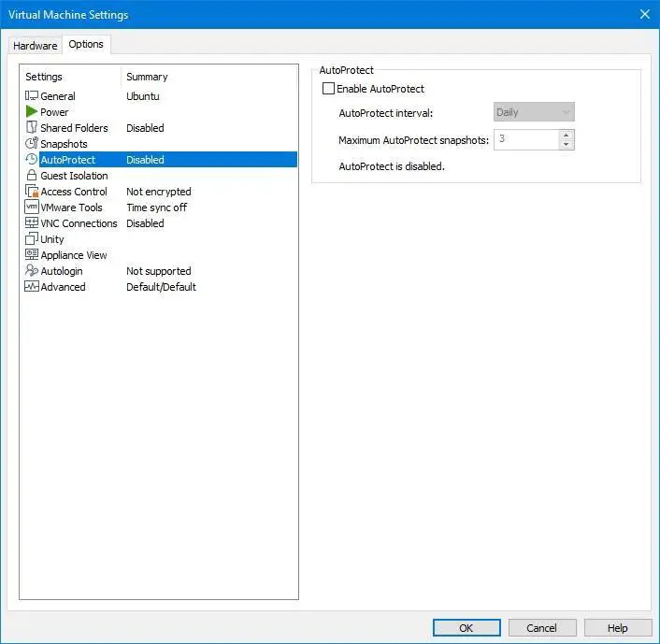Viewport: 660px width, 644px height.
Task: Click the Ubuntu summary value
Action: pyautogui.click(x=143, y=96)
